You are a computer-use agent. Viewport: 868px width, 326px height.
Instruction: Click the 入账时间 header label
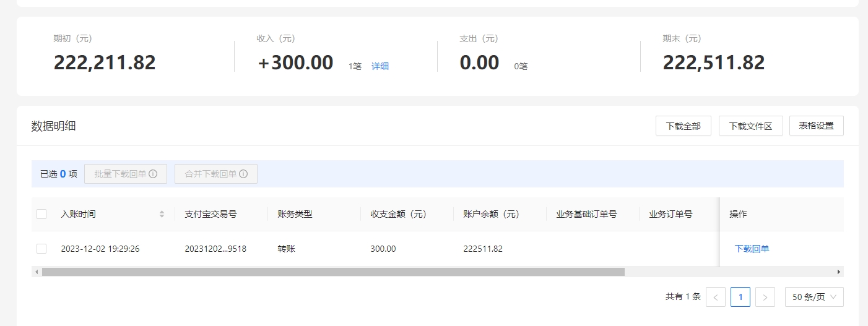tap(78, 214)
